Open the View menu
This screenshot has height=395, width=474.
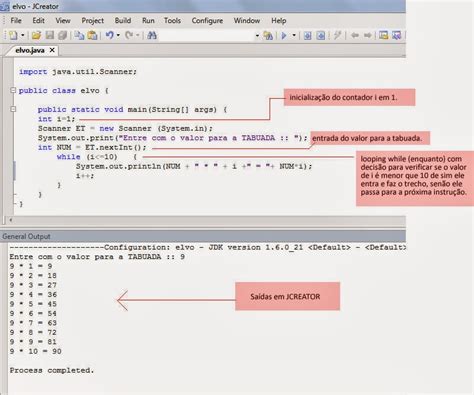point(63,20)
